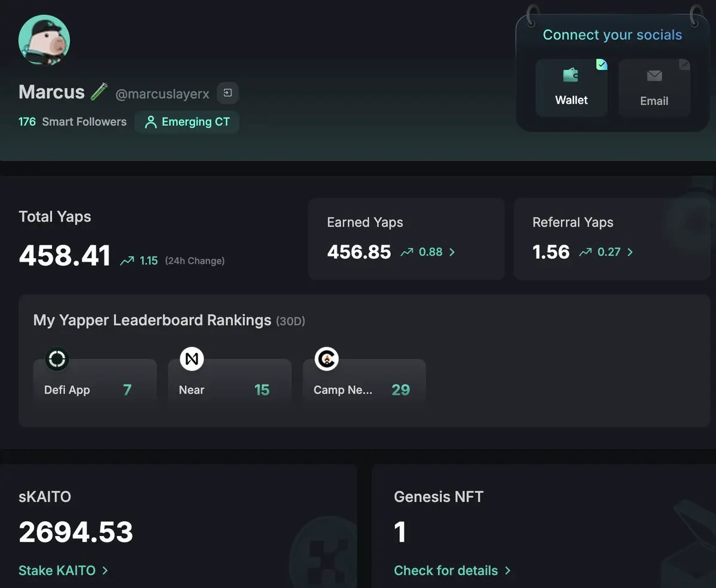Click the Stake KAITO link

[x=57, y=571]
